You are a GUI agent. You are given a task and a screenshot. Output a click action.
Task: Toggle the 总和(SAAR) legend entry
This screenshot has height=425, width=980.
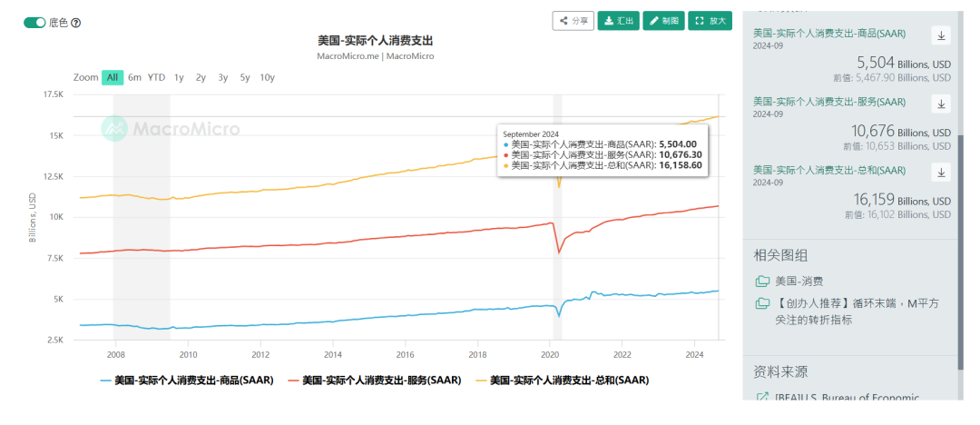[562, 380]
